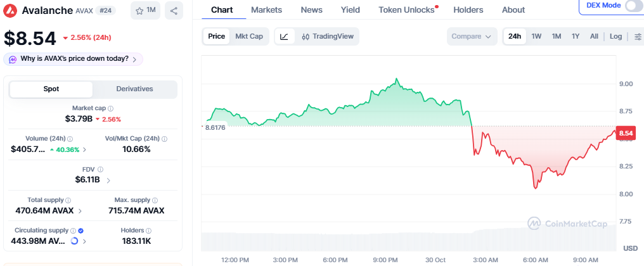The height and width of the screenshot is (266, 644).
Task: Click the 183.11K holders value
Action: (x=136, y=241)
